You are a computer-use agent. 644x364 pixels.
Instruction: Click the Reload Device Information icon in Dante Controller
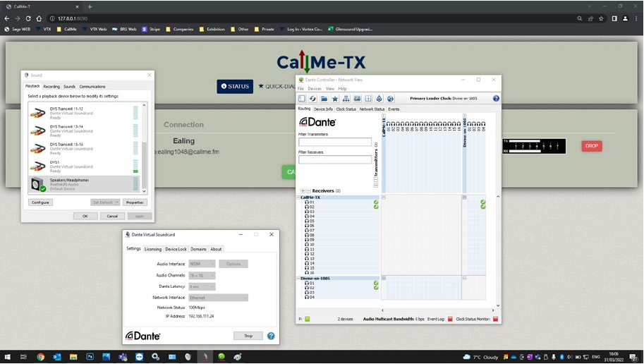point(312,99)
